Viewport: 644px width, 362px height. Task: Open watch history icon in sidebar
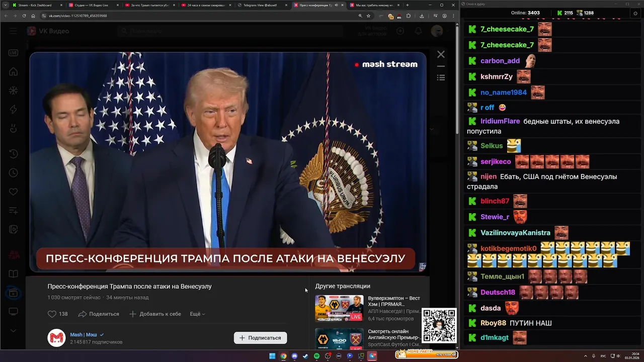tap(14, 154)
